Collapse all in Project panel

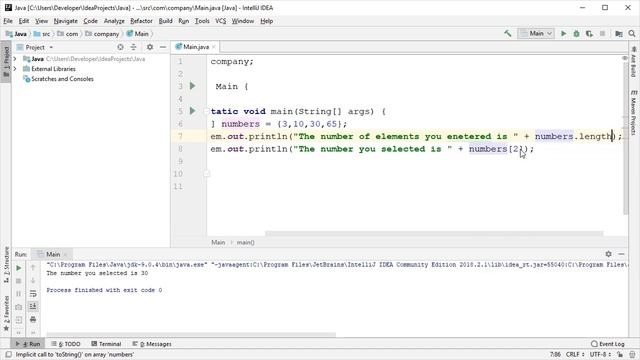tap(133, 47)
